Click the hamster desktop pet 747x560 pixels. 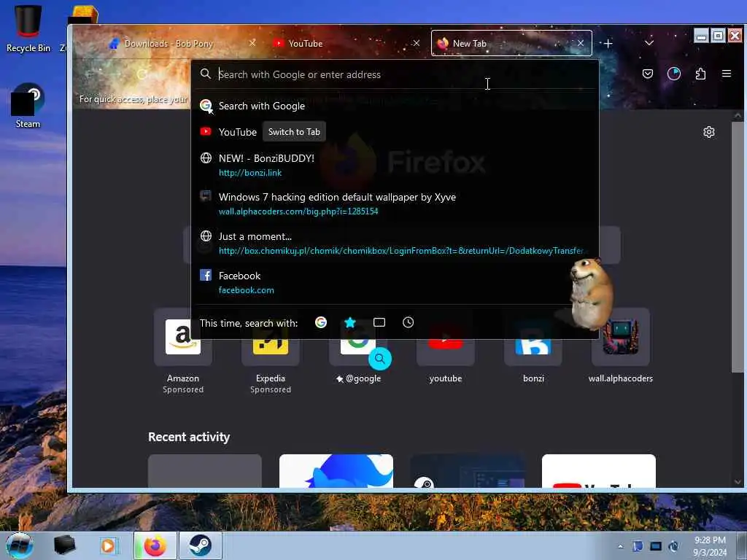tap(591, 293)
